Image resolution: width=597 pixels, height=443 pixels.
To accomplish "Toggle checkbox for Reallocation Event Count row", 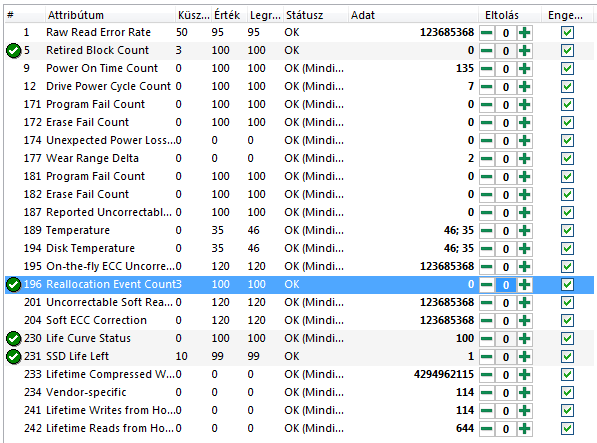I will (x=567, y=285).
